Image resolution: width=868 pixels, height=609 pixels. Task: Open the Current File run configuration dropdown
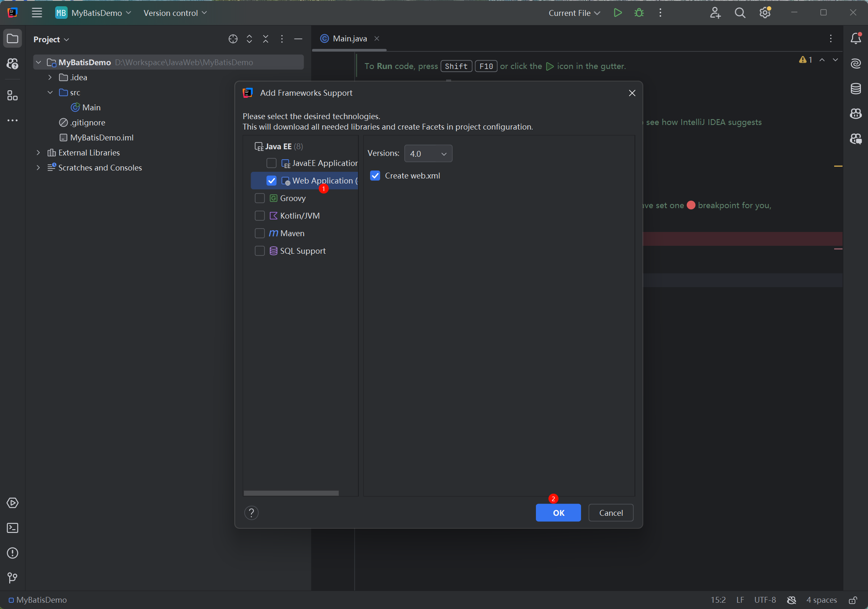click(574, 13)
